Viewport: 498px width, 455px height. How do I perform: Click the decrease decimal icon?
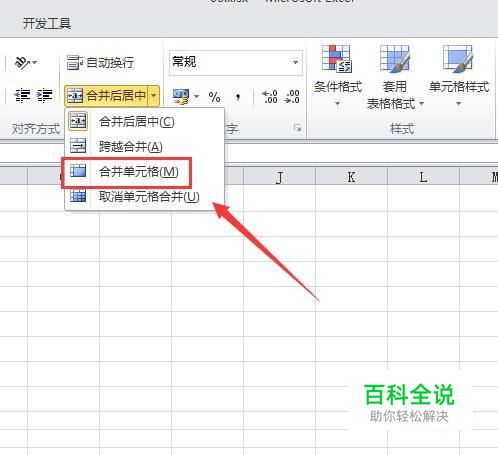click(292, 97)
